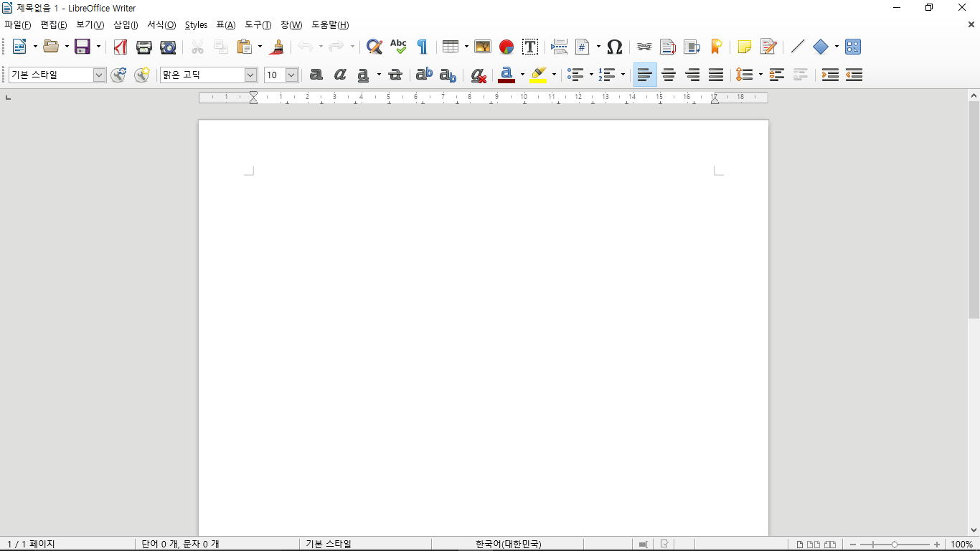Open the 기본 스타일 paragraph style dropdown
The width and height of the screenshot is (980, 551).
pyautogui.click(x=99, y=75)
